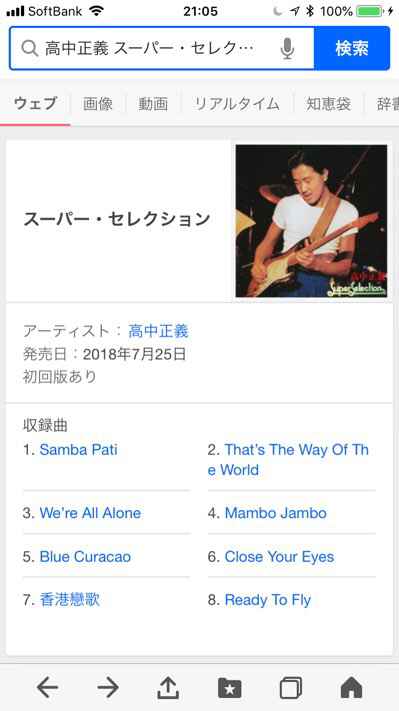Open the tabs overview icon
399x711 pixels.
(291, 688)
